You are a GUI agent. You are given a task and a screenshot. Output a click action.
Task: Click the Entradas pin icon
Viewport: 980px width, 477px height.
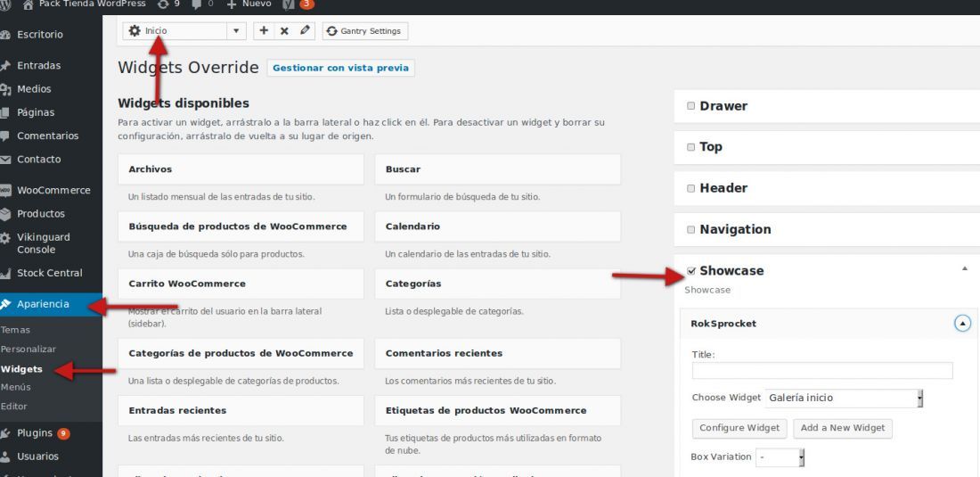tap(5, 66)
